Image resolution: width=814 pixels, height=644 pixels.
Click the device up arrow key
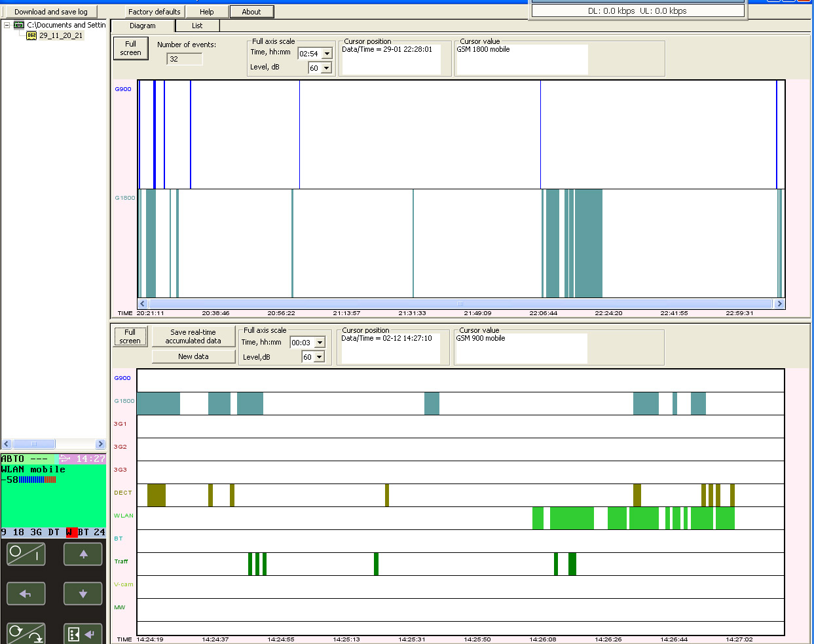pyautogui.click(x=83, y=554)
